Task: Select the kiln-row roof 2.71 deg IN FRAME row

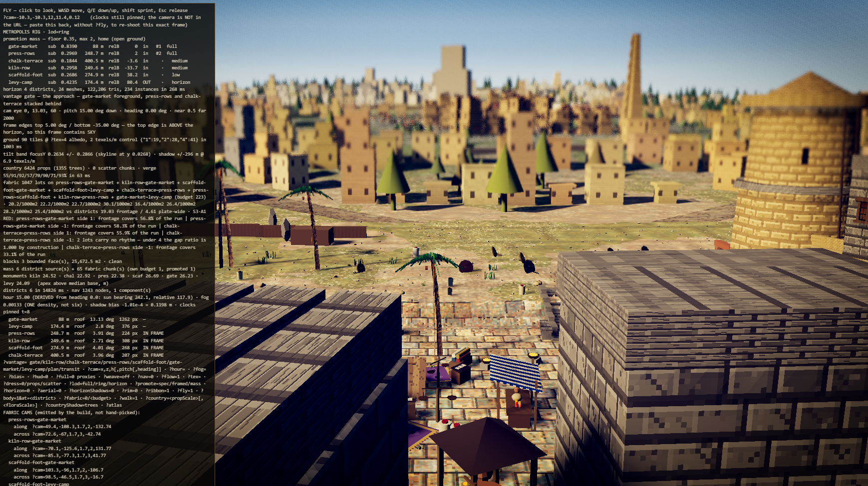Action: tap(86, 341)
